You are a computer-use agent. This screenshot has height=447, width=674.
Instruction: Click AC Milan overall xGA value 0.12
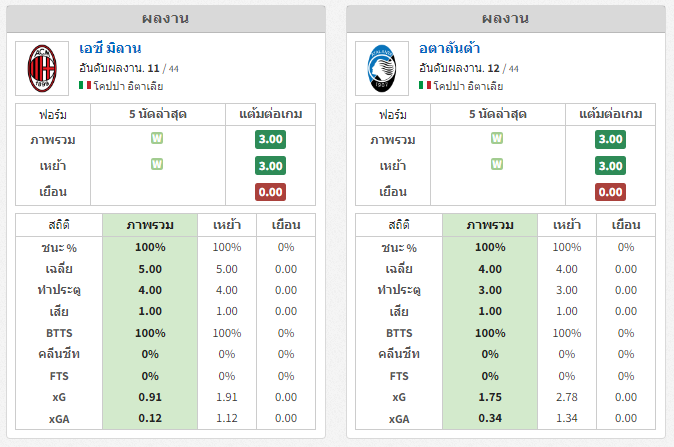[150, 418]
